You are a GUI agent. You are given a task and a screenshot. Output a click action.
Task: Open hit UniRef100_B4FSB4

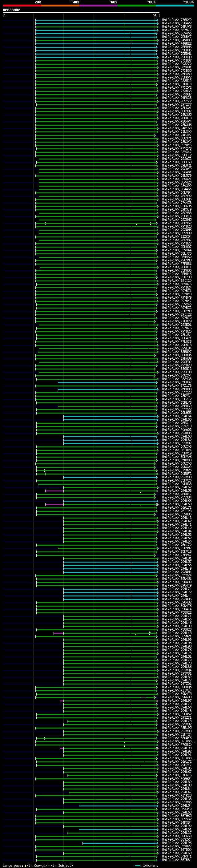coord(176,822)
